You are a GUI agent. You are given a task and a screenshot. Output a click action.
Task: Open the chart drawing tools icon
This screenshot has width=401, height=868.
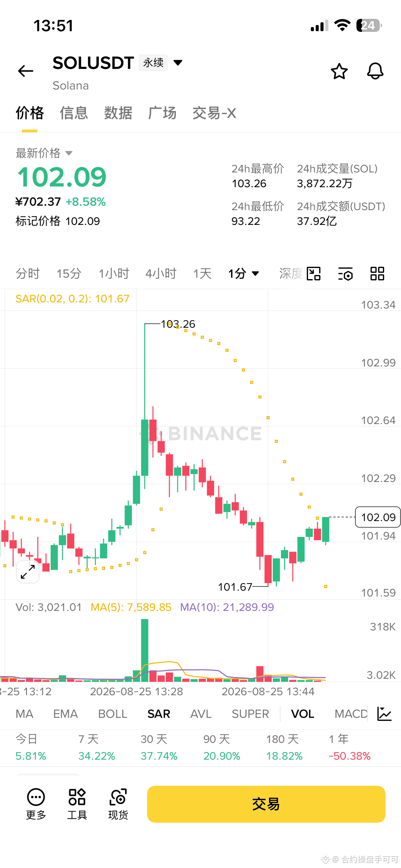coord(314,274)
